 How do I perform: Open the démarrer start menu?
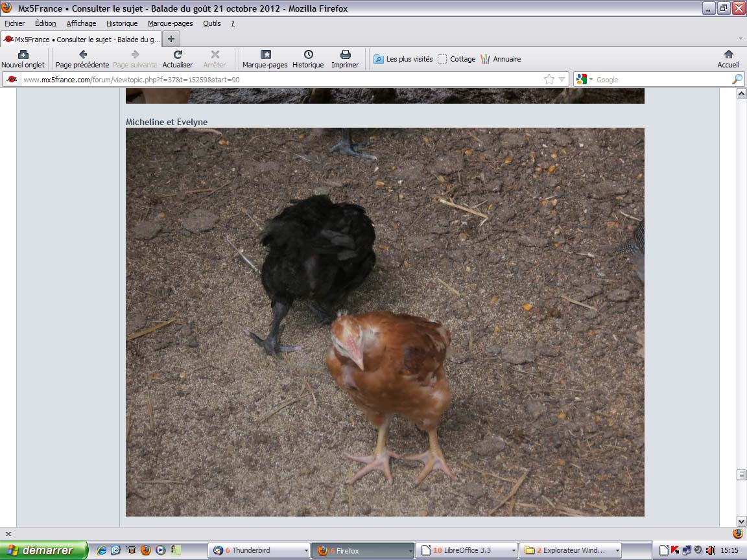[44, 550]
